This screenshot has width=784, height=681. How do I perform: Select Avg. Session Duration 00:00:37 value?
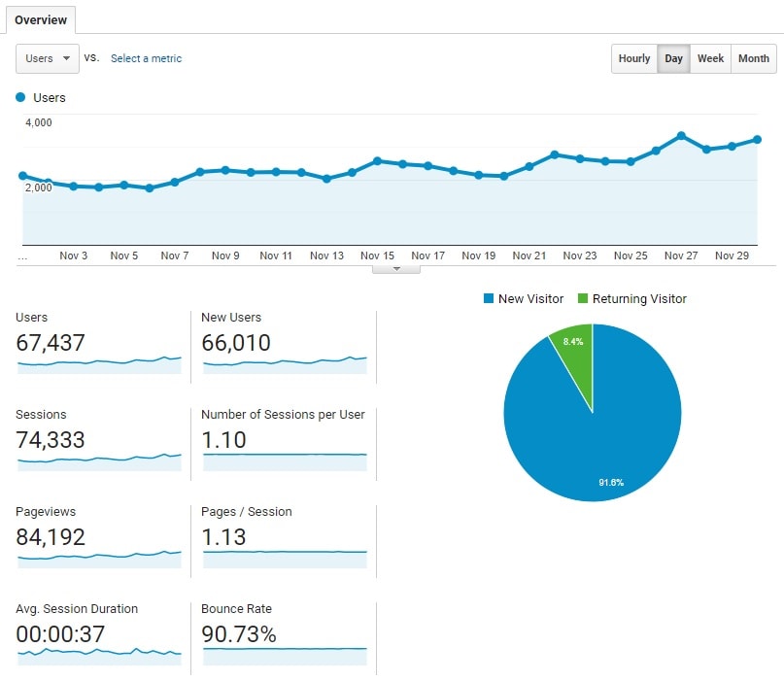coord(60,634)
